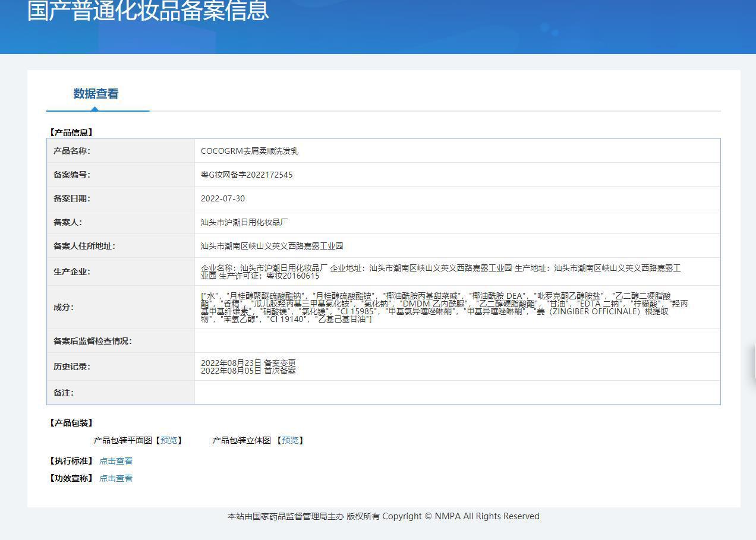Click the 备案人住所地址 address value
Image resolution: width=756 pixels, height=540 pixels.
click(272, 246)
